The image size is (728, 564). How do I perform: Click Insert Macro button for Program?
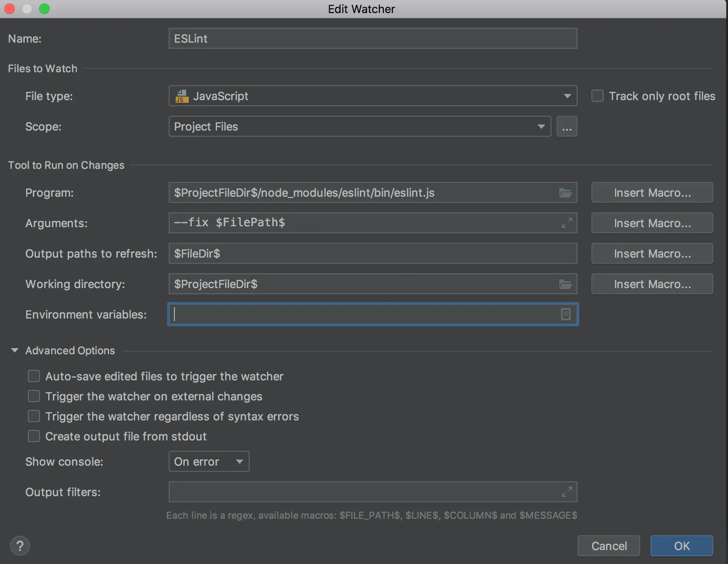tap(652, 193)
